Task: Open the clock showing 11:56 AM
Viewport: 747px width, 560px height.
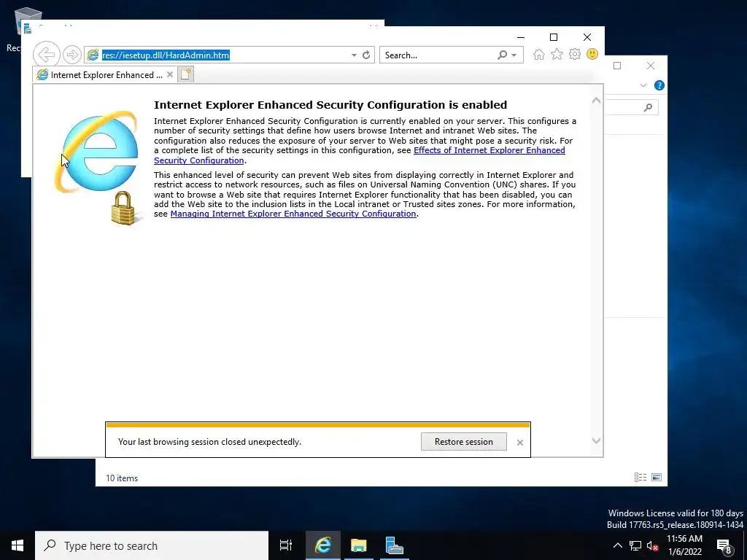Action: 684,545
